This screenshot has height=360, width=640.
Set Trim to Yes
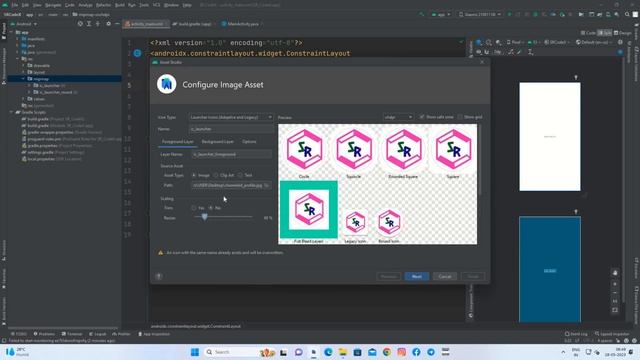point(193,208)
